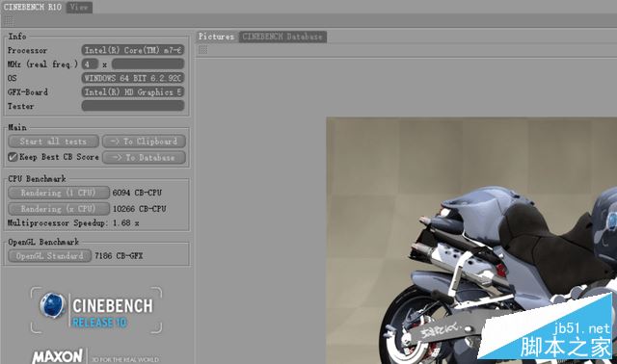
Task: Click the Tester name field
Action: pos(133,106)
